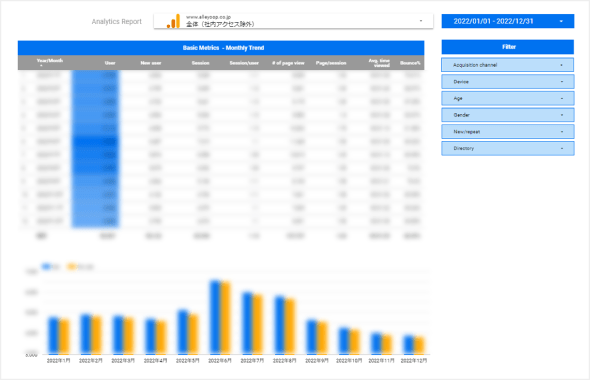Click the Bounce% column header
Image resolution: width=590 pixels, height=380 pixels.
pos(410,63)
